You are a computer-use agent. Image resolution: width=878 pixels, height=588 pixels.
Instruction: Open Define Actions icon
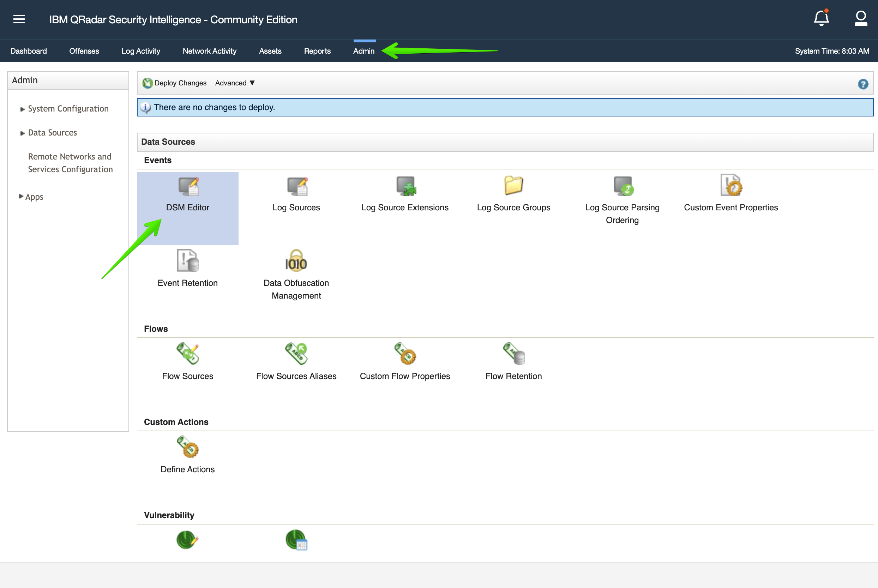[x=188, y=446]
